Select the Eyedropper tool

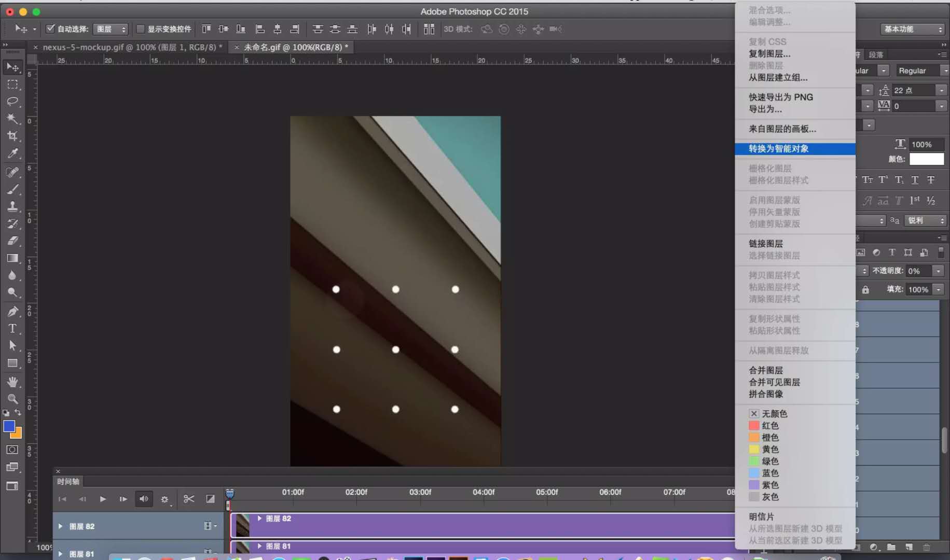pyautogui.click(x=12, y=153)
